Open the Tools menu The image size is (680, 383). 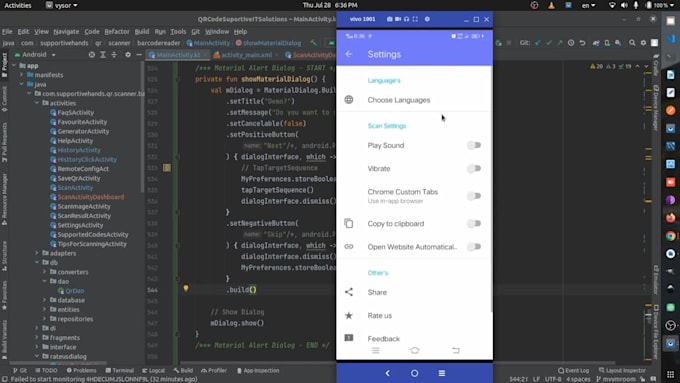[x=178, y=32]
